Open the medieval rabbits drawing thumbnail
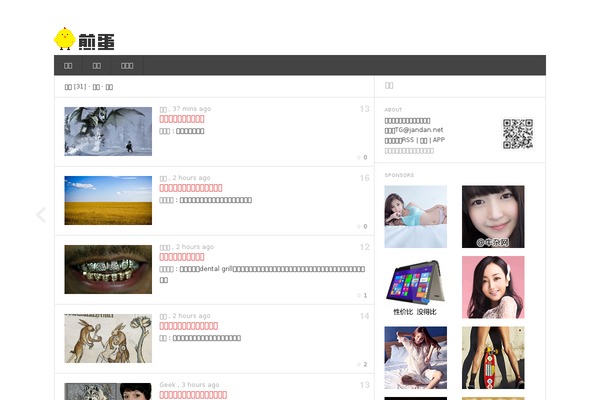 [x=108, y=338]
